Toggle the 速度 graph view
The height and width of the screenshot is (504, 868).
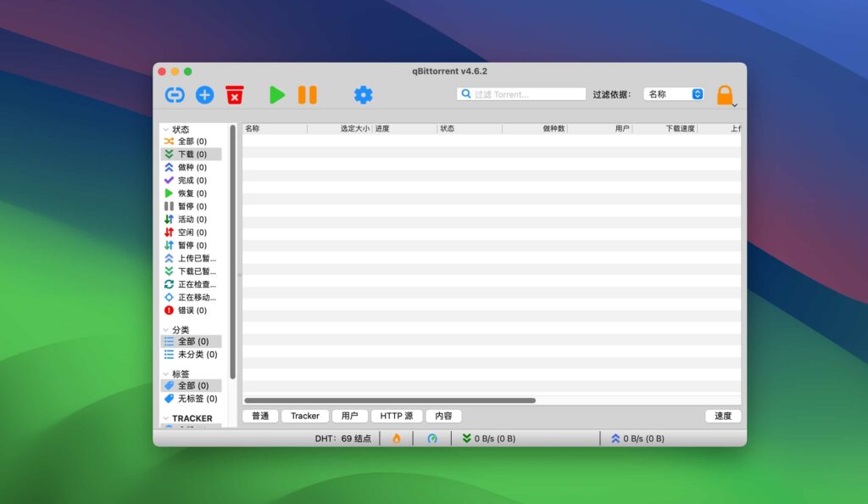(x=721, y=416)
